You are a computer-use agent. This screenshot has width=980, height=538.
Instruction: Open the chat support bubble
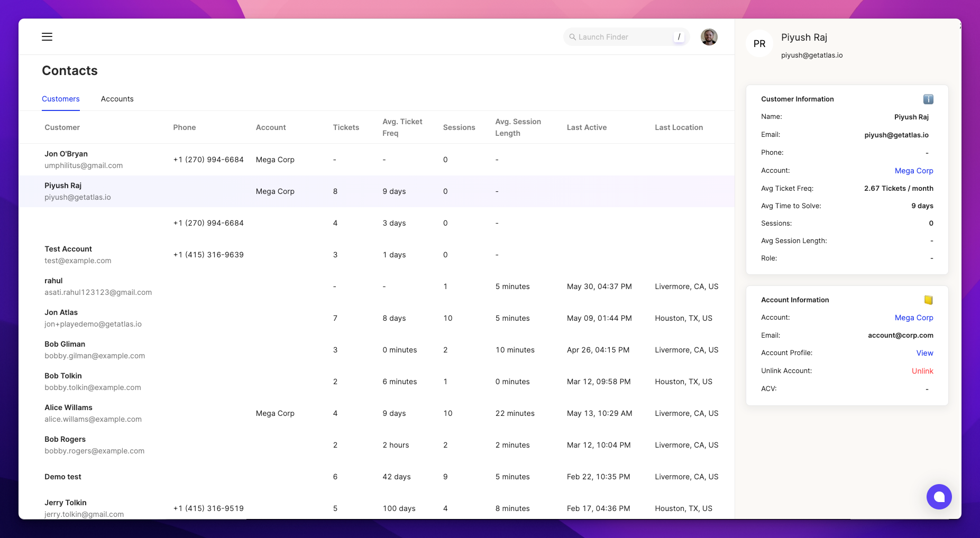coord(939,497)
